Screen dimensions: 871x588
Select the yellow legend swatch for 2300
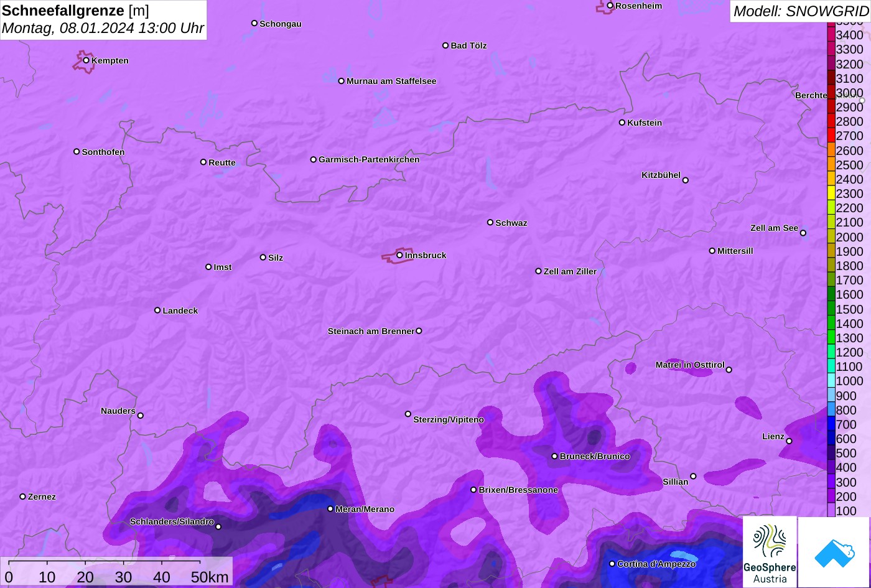[x=831, y=194]
